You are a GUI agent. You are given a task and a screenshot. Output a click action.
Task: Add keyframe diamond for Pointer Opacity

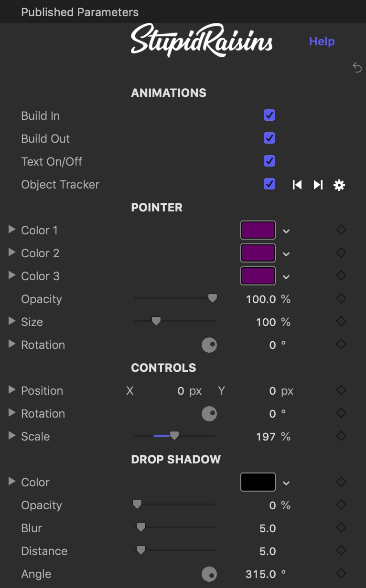tap(341, 298)
